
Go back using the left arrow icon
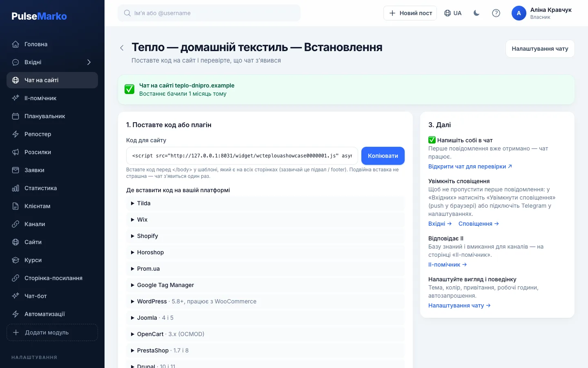[122, 48]
